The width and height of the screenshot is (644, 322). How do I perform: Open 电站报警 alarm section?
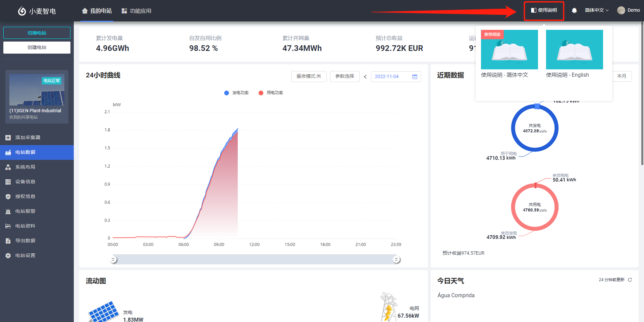(x=25, y=211)
